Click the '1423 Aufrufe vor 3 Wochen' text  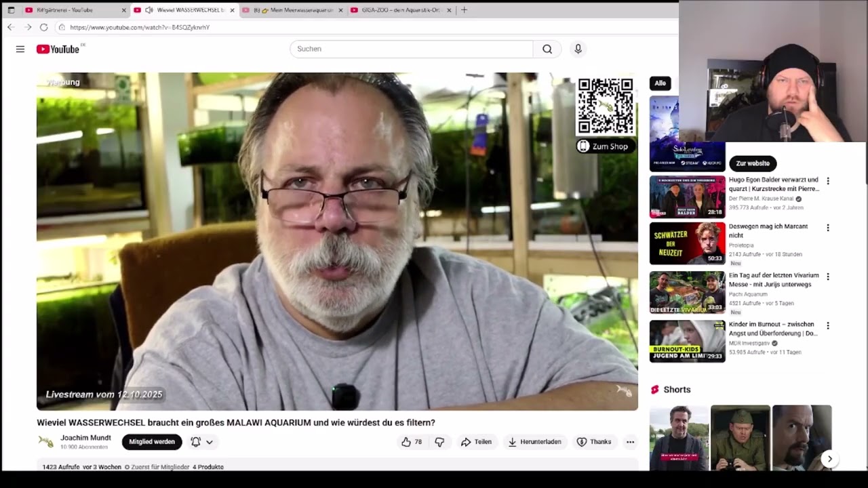point(81,467)
